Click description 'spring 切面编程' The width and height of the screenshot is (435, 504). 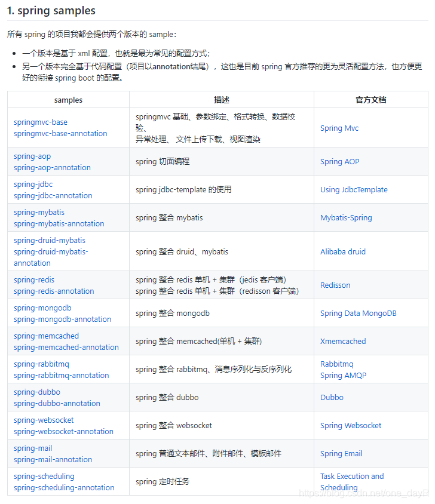click(x=163, y=162)
